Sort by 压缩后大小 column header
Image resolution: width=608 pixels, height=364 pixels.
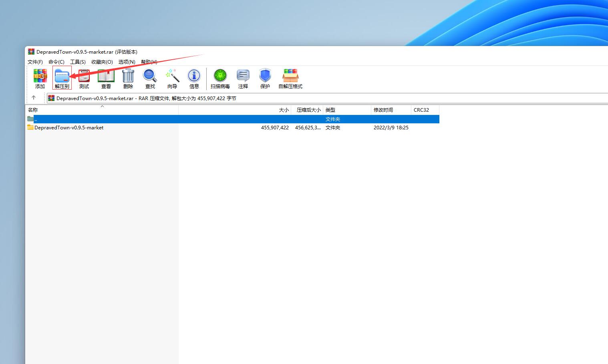[x=307, y=110]
